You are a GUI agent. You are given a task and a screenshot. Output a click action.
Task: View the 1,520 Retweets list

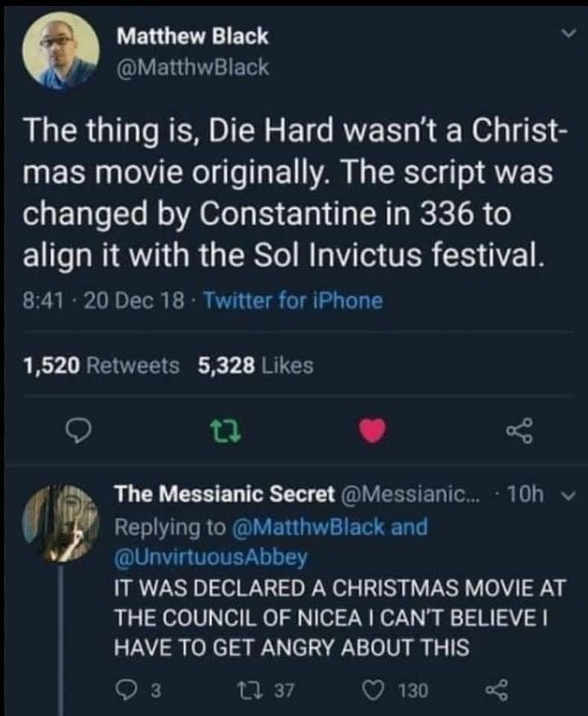point(101,365)
